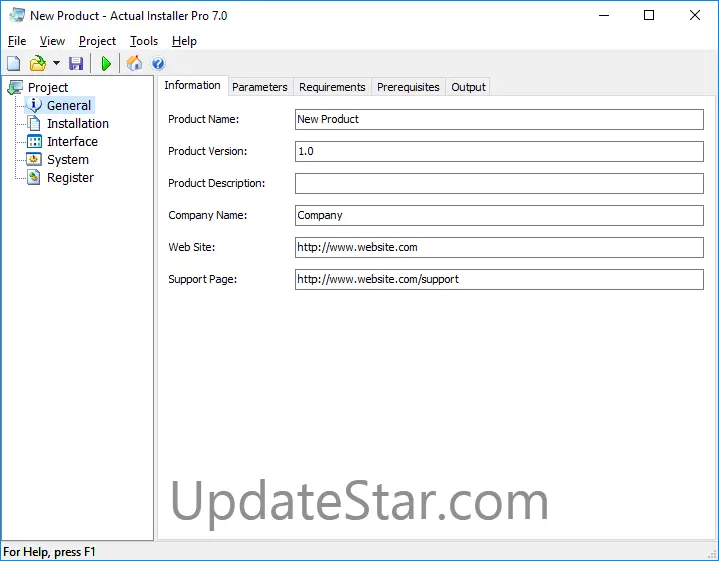Click the 'Product Version:' label

(x=208, y=151)
